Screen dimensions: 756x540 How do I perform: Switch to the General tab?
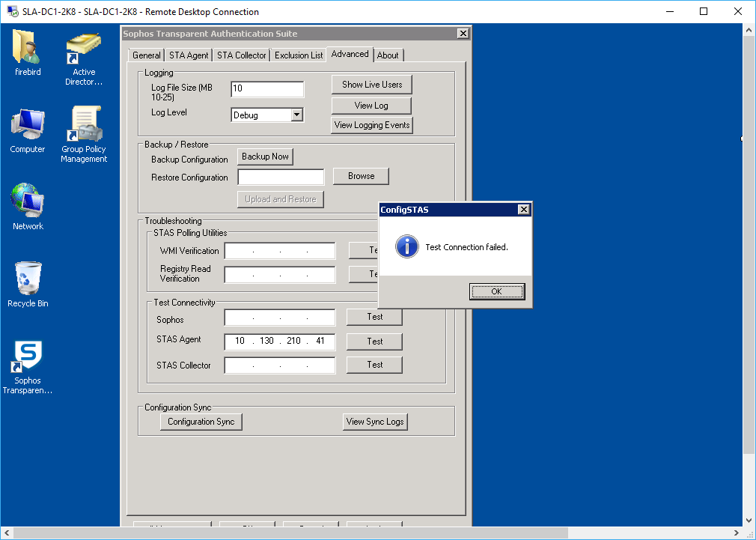pos(147,55)
